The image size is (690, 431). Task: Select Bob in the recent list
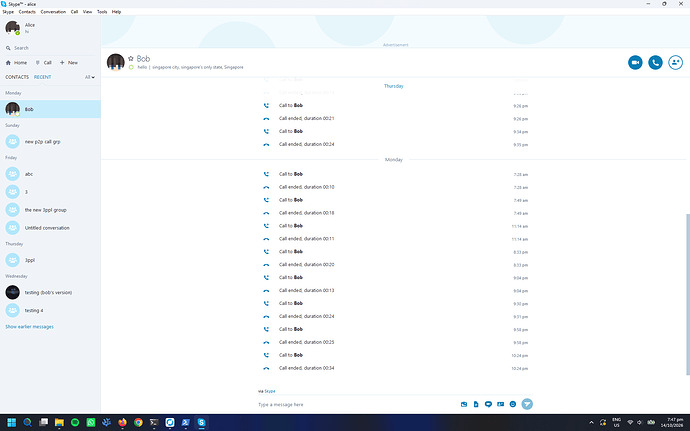(x=50, y=109)
